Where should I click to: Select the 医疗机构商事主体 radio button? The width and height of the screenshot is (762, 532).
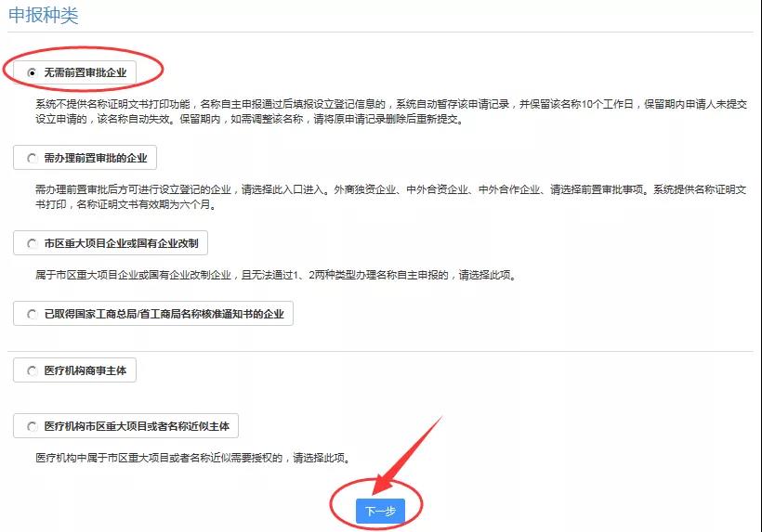click(x=33, y=370)
